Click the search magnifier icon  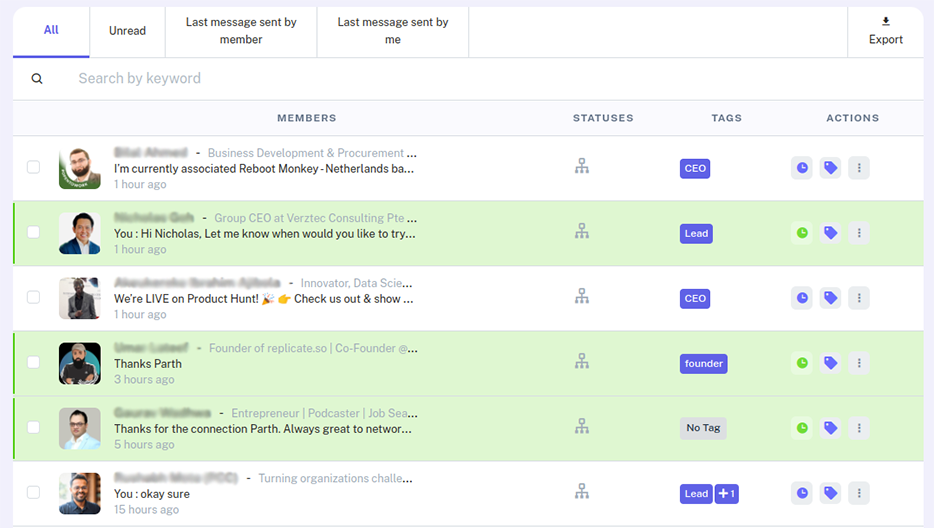click(x=37, y=79)
